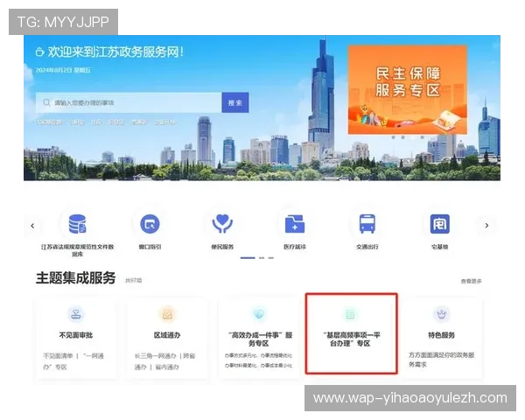Open the 宅基地 icon
This screenshot has height=420, width=525.
point(439,224)
